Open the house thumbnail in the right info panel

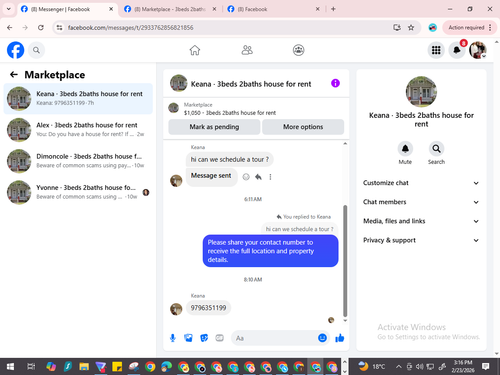tap(421, 92)
